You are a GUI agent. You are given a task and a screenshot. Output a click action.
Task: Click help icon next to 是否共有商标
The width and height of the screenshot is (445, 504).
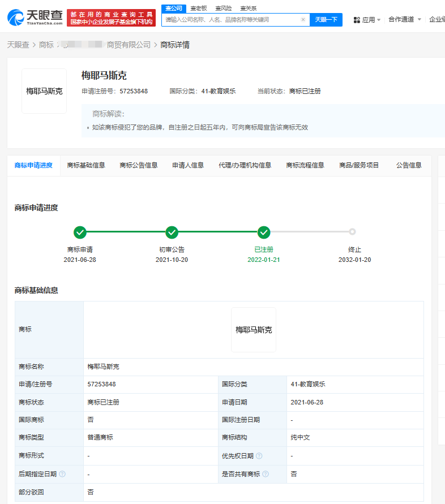(266, 474)
